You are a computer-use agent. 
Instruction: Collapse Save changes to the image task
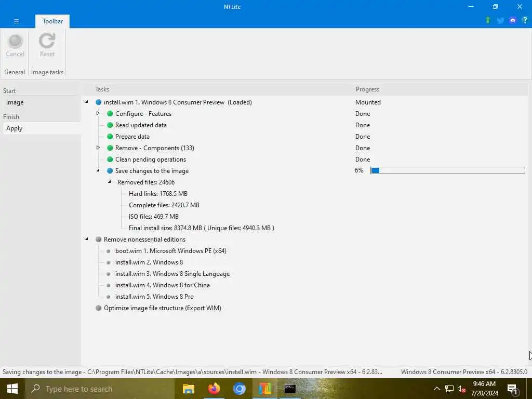98,170
